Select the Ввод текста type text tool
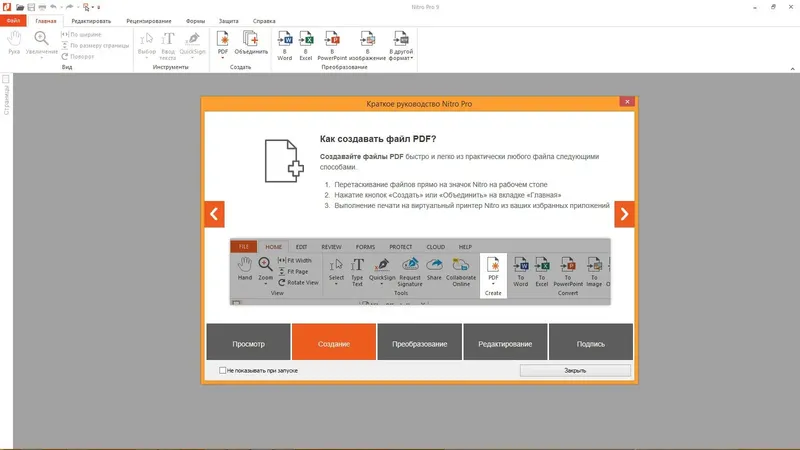 point(168,46)
